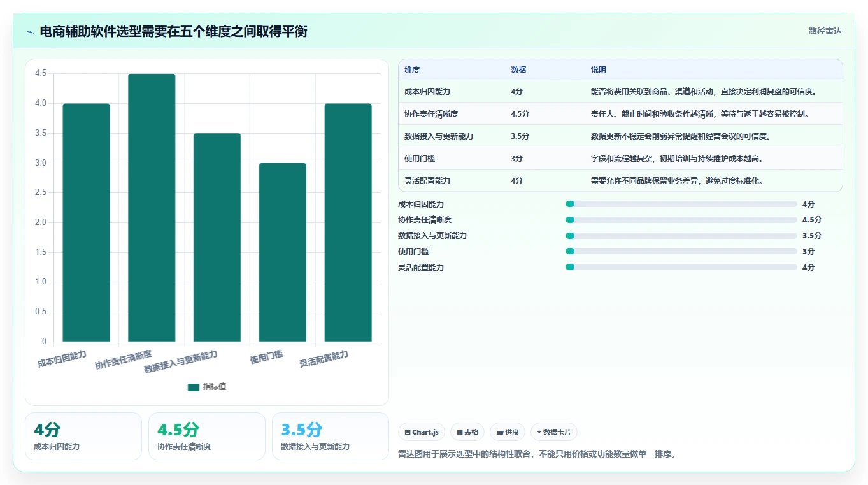
Task: Click the 使用门槛 bar in the chart
Action: click(283, 252)
